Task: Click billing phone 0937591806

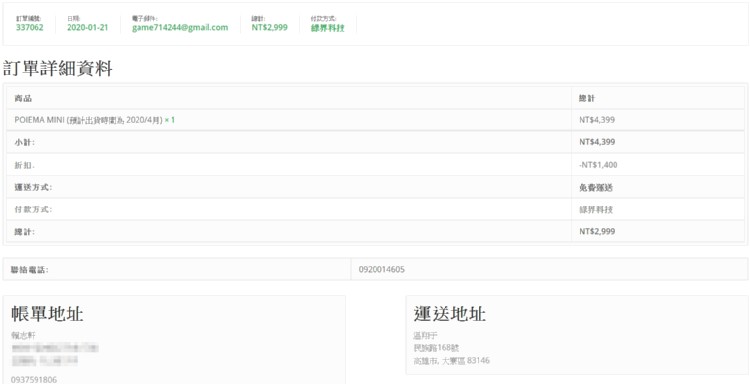Action: point(34,380)
